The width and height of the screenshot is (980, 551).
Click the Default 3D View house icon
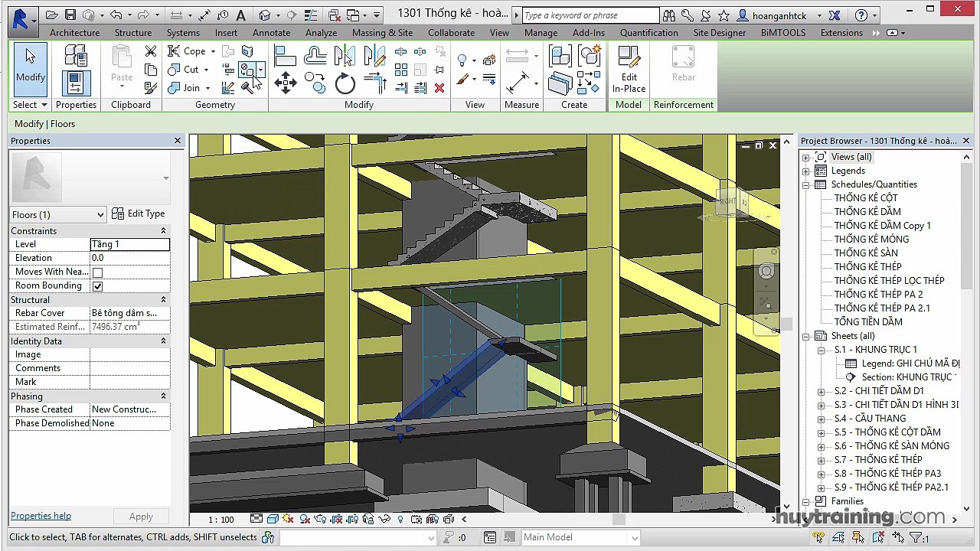(x=265, y=15)
